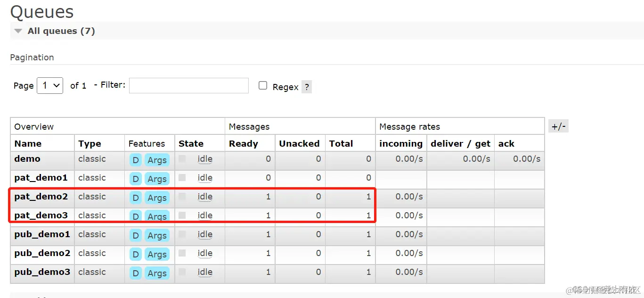Click the D badge in pub_demo3 row
Viewport: 644px width, 298px height.
click(136, 273)
